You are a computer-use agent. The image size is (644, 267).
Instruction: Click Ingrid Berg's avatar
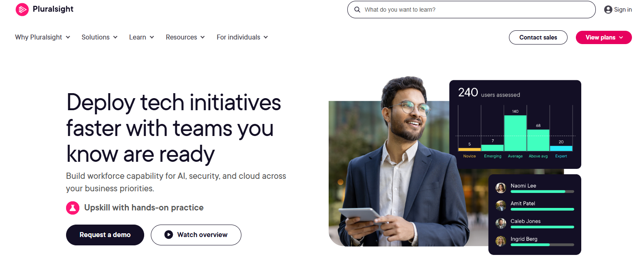pyautogui.click(x=501, y=241)
